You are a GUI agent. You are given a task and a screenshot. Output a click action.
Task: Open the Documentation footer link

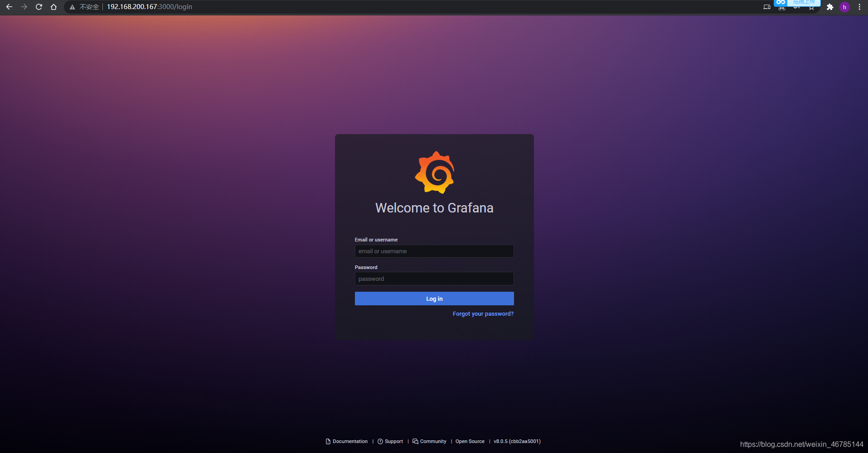[x=350, y=441]
